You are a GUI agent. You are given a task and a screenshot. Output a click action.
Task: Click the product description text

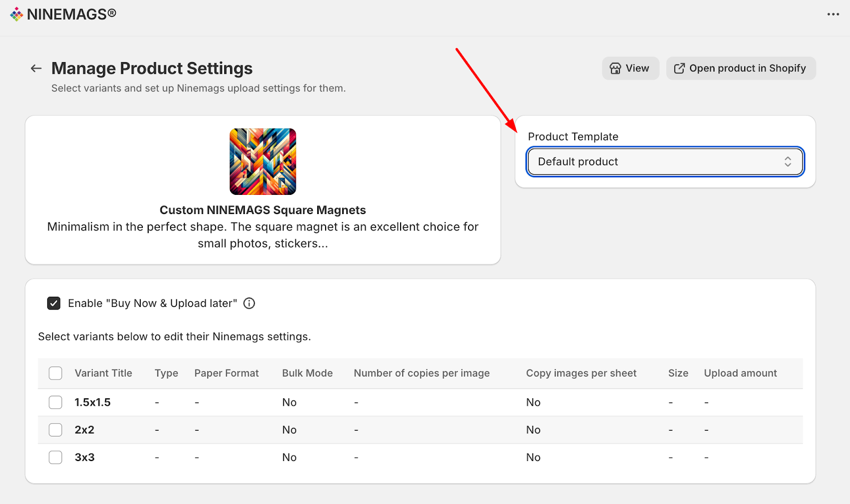pyautogui.click(x=263, y=235)
